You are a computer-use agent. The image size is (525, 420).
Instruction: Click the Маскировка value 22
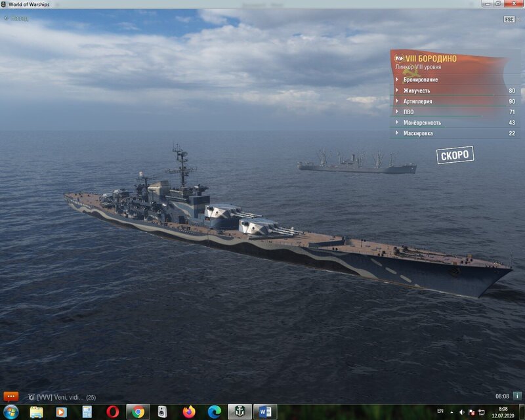pos(512,134)
